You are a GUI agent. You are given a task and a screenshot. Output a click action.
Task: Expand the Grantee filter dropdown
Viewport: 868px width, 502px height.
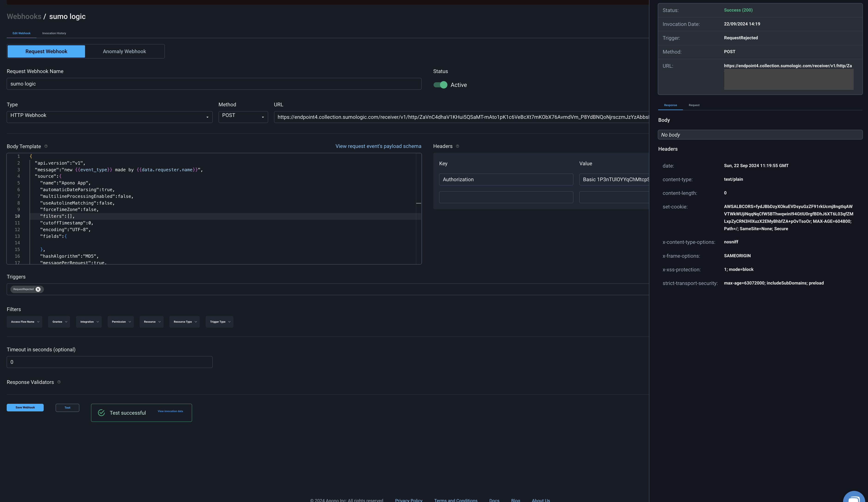pyautogui.click(x=59, y=321)
